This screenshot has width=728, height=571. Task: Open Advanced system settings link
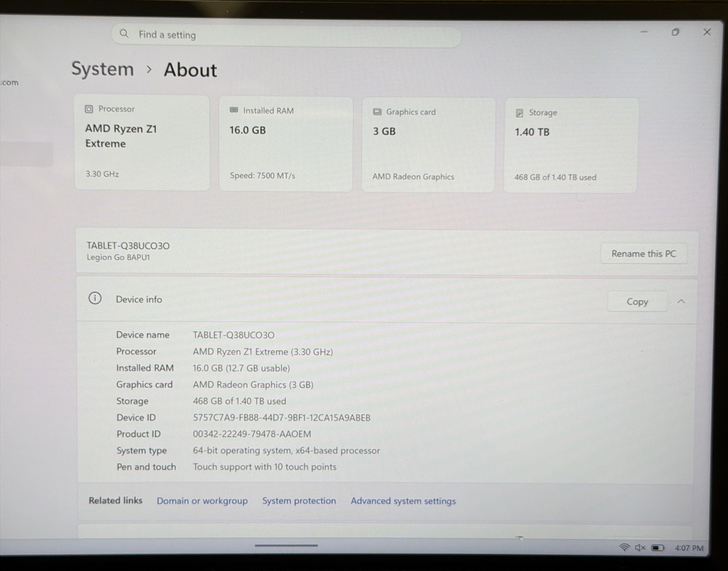pos(403,501)
